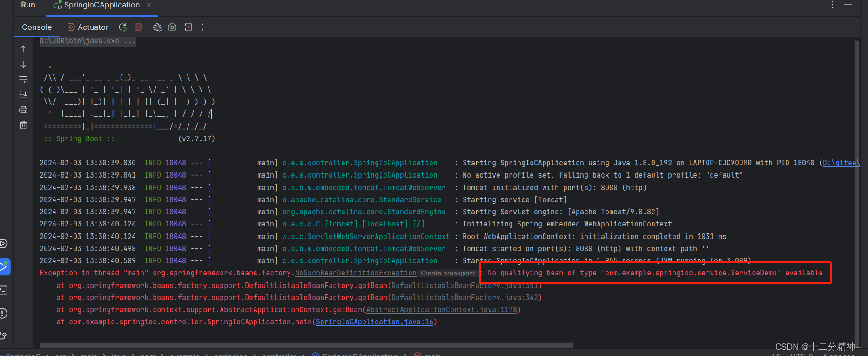The width and height of the screenshot is (868, 356).
Task: Click 'No active profile set' log message
Action: 603,175
